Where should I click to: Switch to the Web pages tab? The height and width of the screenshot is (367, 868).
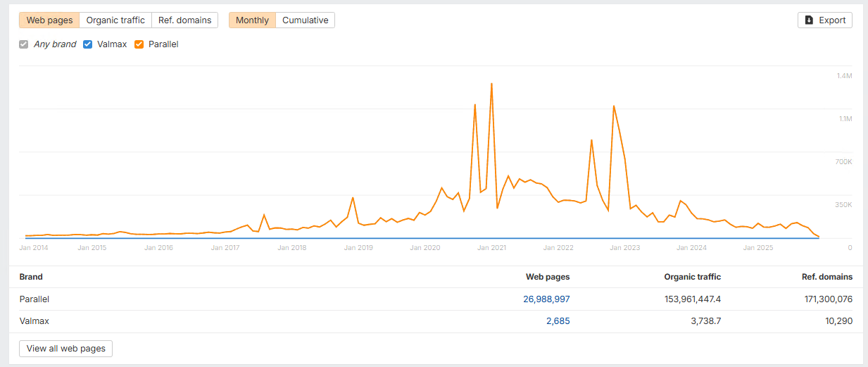tap(49, 20)
